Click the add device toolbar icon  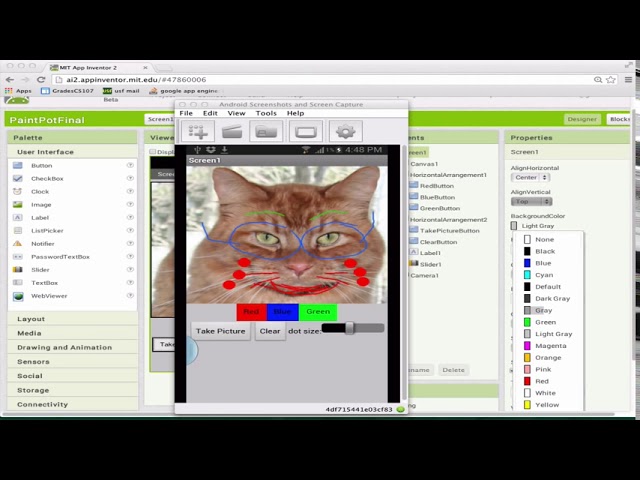pos(198,131)
